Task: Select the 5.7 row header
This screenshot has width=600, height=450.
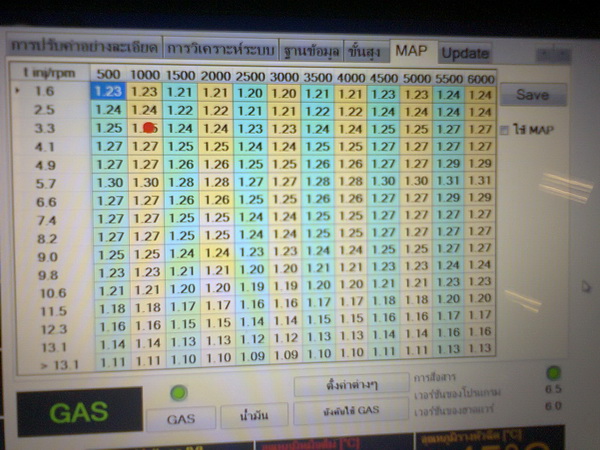Action: click(x=46, y=184)
